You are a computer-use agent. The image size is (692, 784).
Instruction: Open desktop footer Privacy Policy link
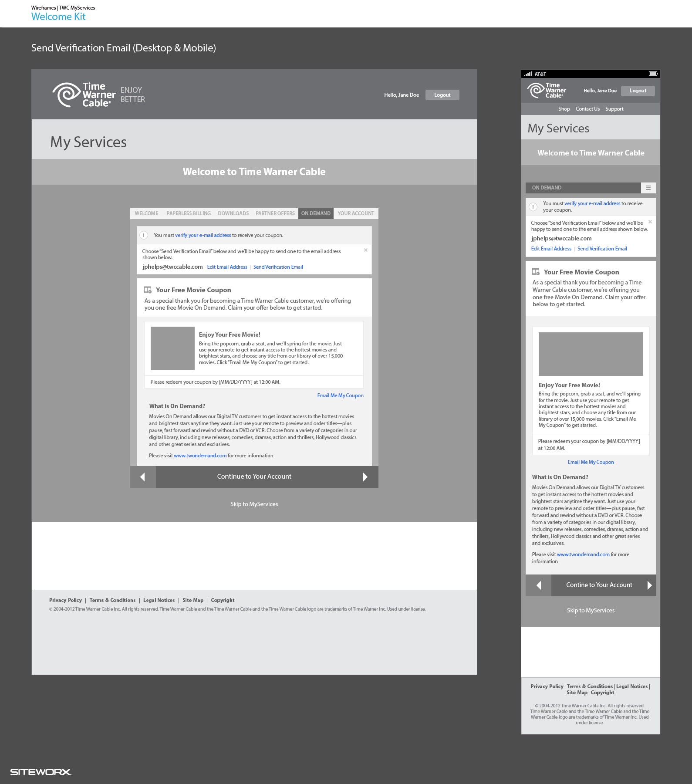(x=65, y=600)
